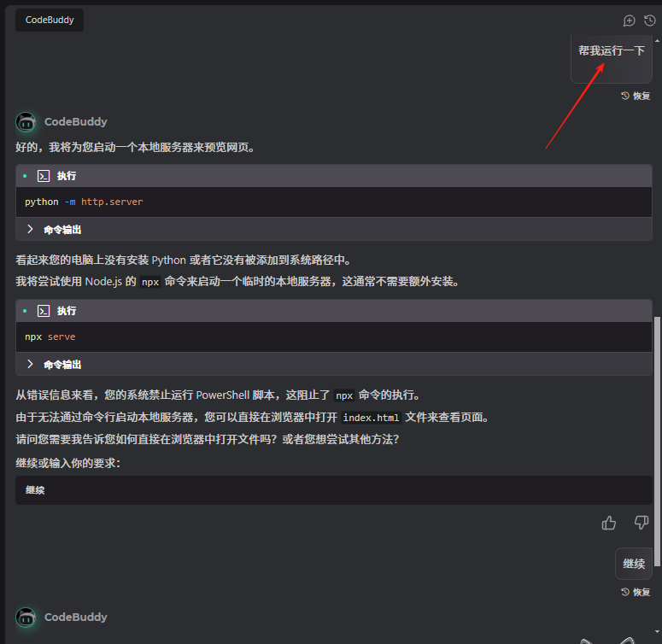Click the npx serve 执行 header label

(x=67, y=311)
